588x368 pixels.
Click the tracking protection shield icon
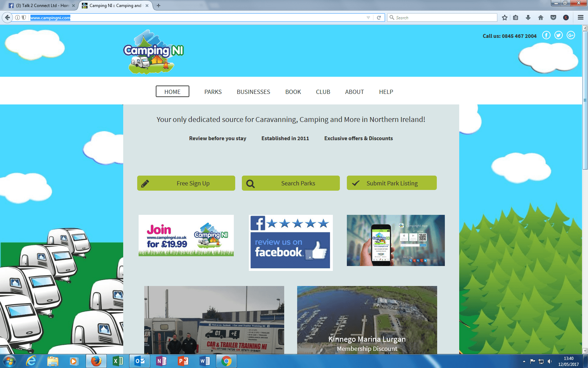(24, 18)
